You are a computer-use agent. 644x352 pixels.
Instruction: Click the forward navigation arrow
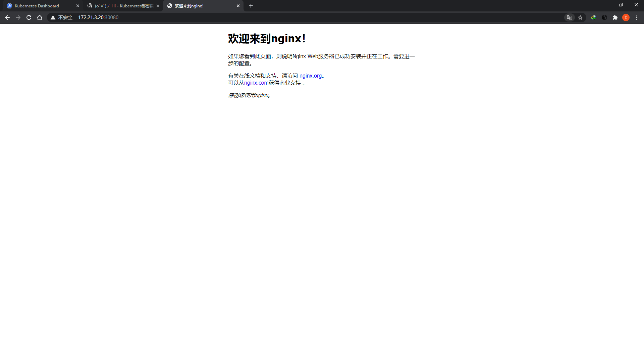(x=18, y=17)
